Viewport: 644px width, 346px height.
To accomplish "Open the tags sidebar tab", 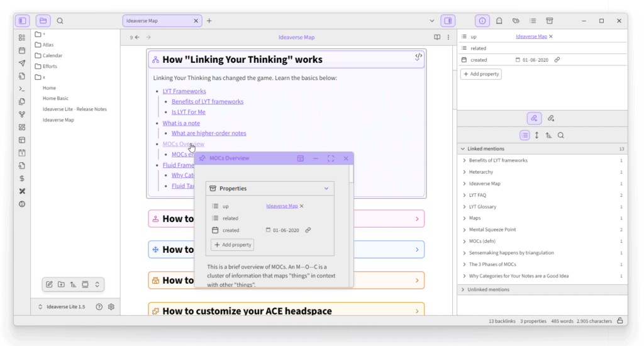I will (516, 21).
